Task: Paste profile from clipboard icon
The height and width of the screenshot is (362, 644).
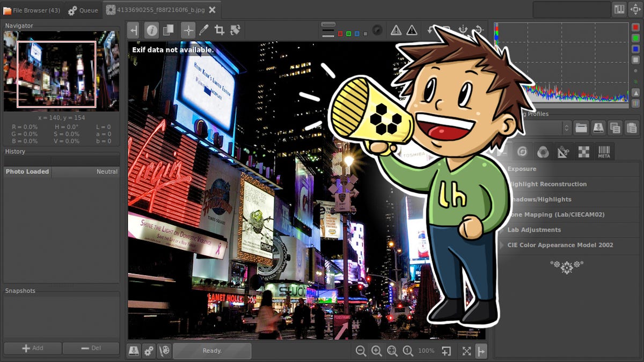Action: (x=632, y=128)
